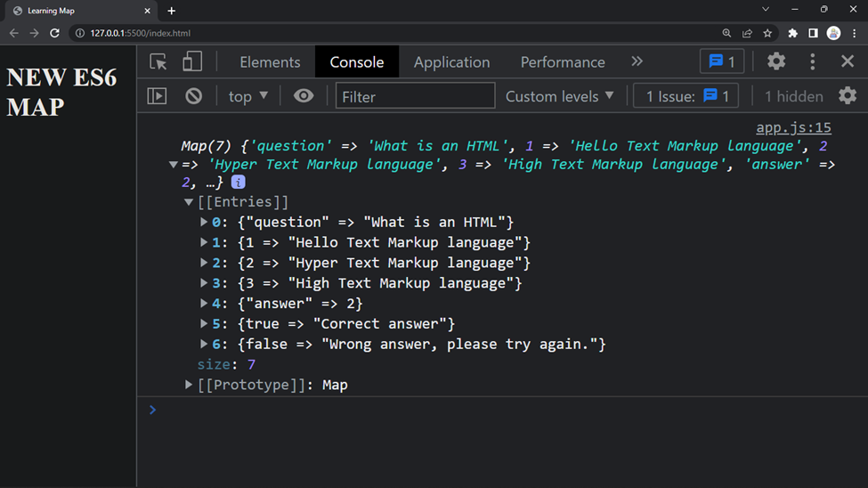The width and height of the screenshot is (868, 488).
Task: View site information icon in address bar
Action: pos(80,33)
